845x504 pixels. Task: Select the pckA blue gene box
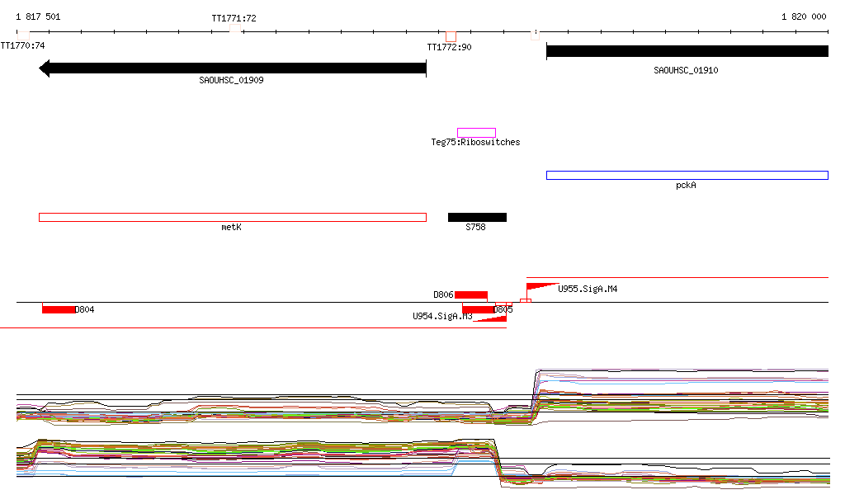point(687,175)
